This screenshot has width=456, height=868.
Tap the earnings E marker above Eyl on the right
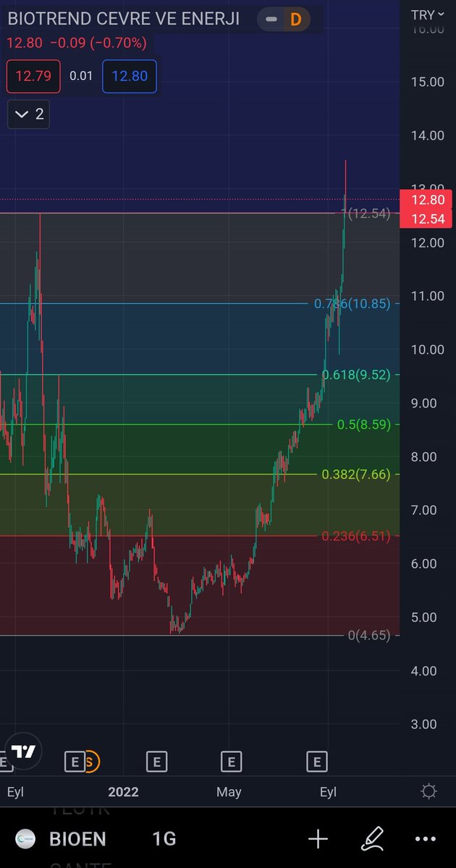click(316, 761)
